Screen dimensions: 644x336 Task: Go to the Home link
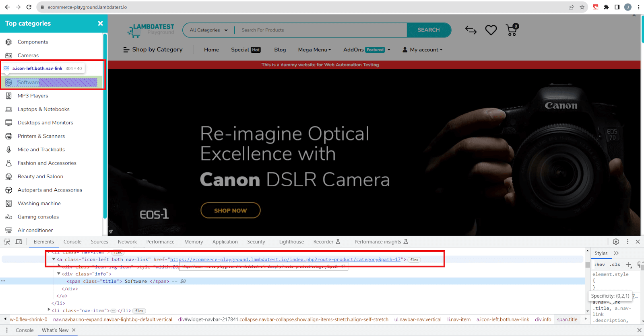pos(211,50)
